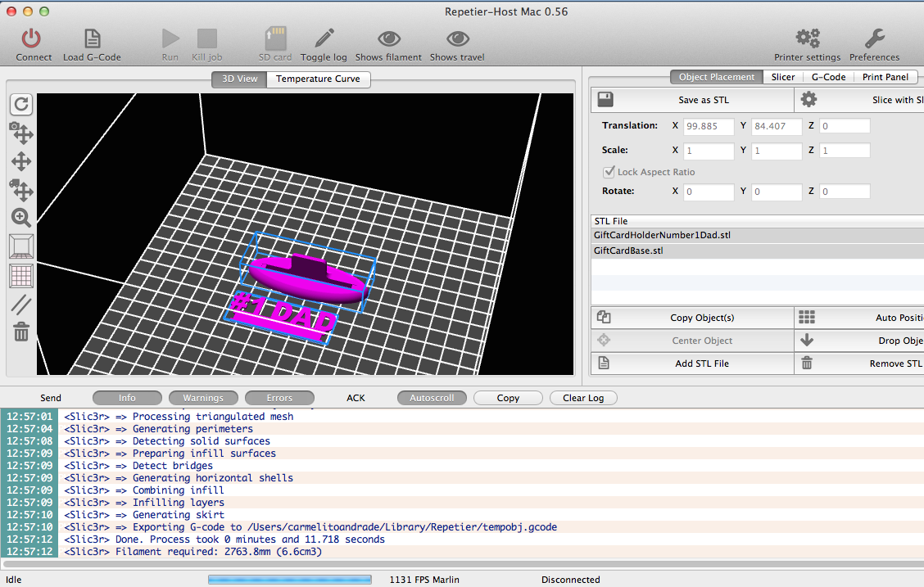This screenshot has width=924, height=587.
Task: Switch to perspective box view icon
Action: pyautogui.click(x=21, y=246)
